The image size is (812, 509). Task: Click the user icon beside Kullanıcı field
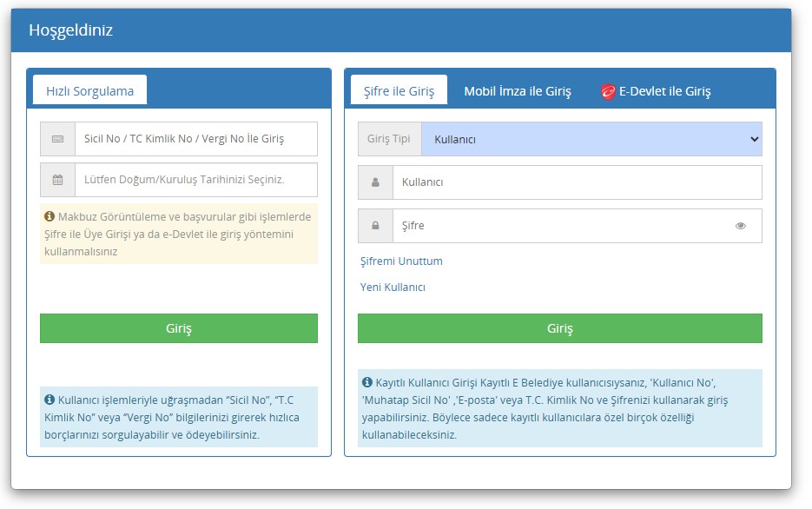tap(375, 182)
